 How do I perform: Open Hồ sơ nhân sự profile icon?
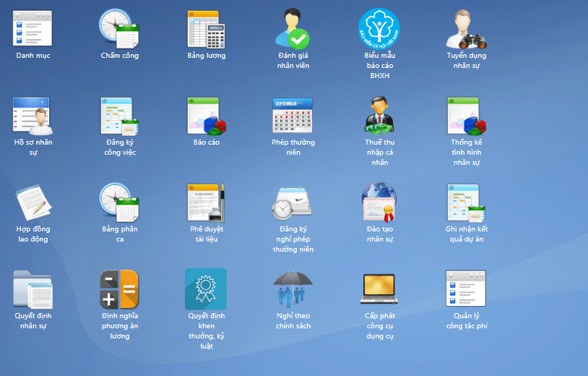click(33, 116)
